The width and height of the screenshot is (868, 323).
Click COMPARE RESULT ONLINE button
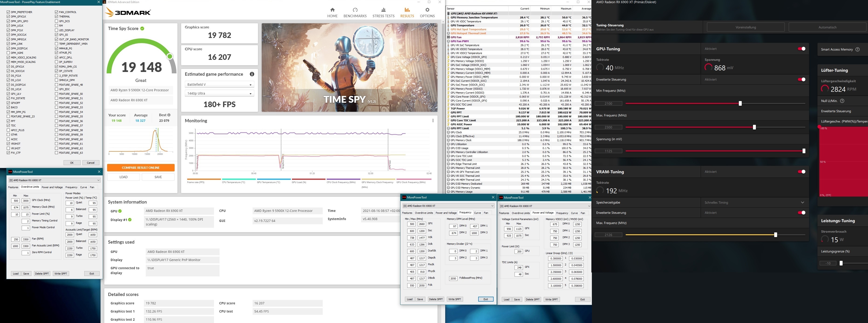140,168
